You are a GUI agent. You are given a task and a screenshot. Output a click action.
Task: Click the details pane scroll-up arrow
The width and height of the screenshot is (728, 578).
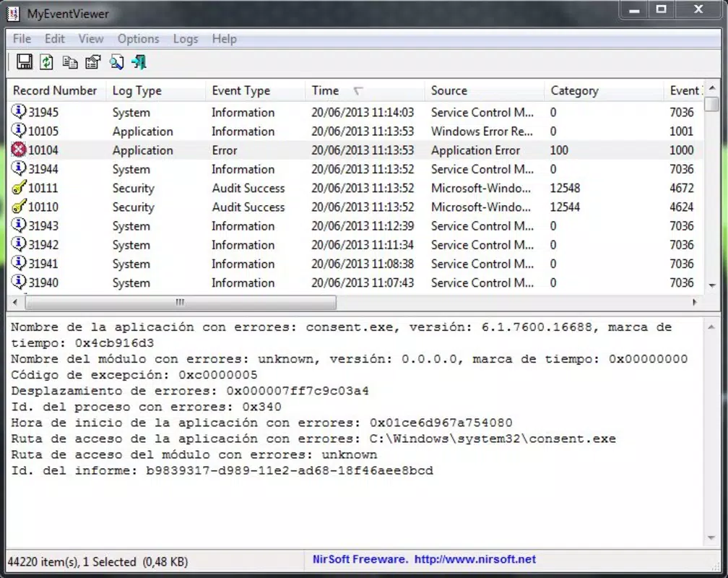coord(711,327)
